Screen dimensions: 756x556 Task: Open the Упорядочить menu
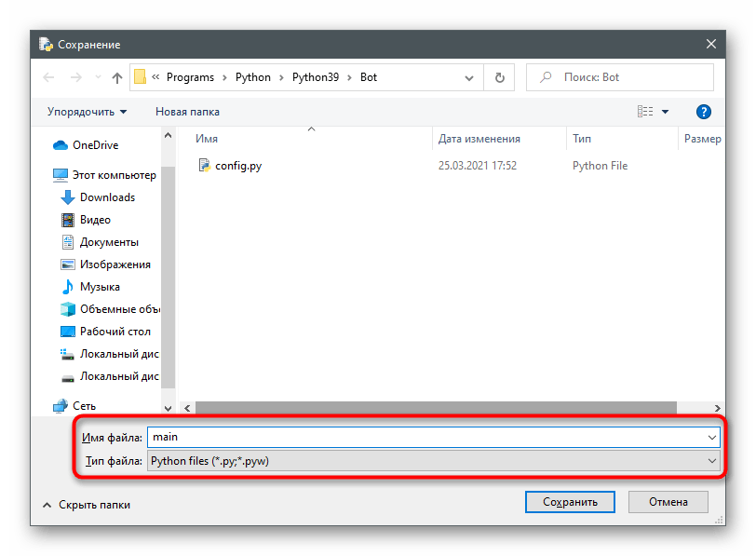pos(88,112)
